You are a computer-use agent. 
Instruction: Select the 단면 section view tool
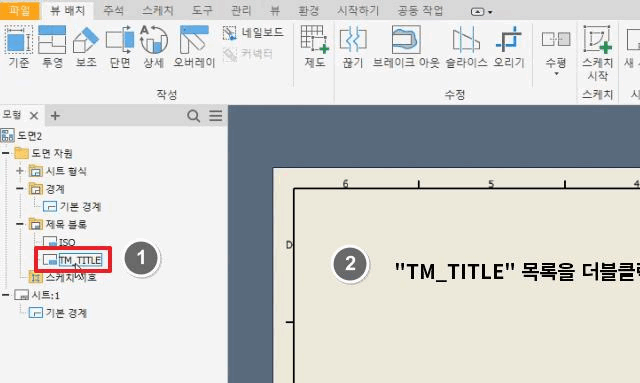[x=120, y=46]
